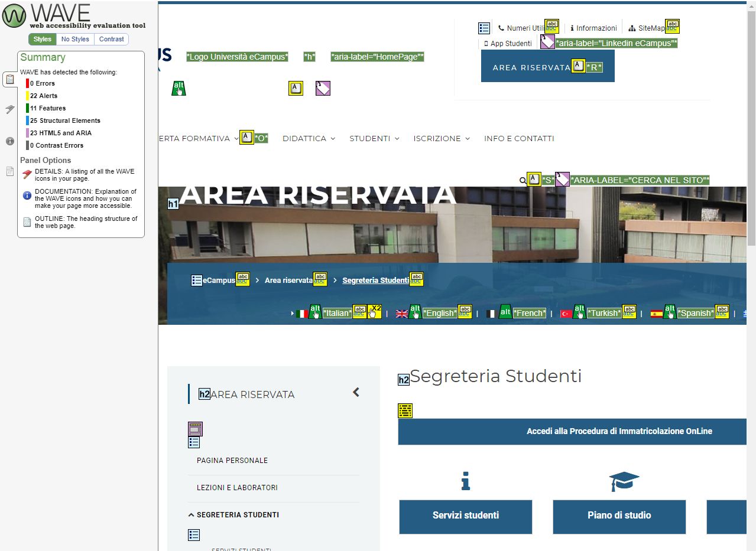The height and width of the screenshot is (551, 756).
Task: Open the App Studenti link
Action: 508,44
